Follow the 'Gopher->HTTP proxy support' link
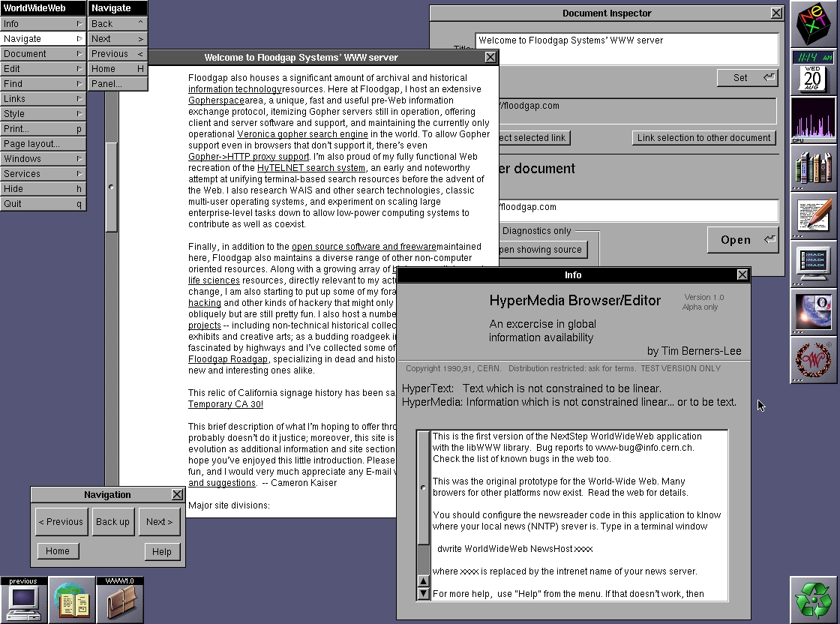Screen dimensions: 840x624 248,157
